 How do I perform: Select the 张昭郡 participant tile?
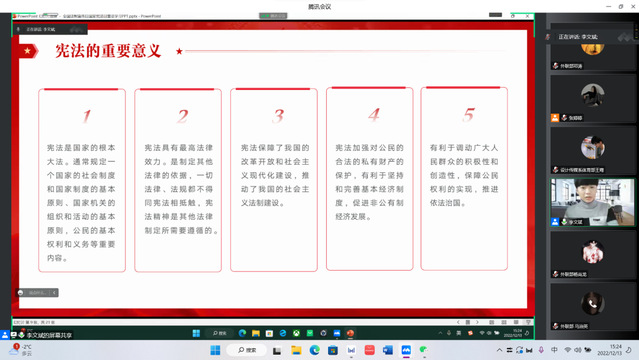593,98
